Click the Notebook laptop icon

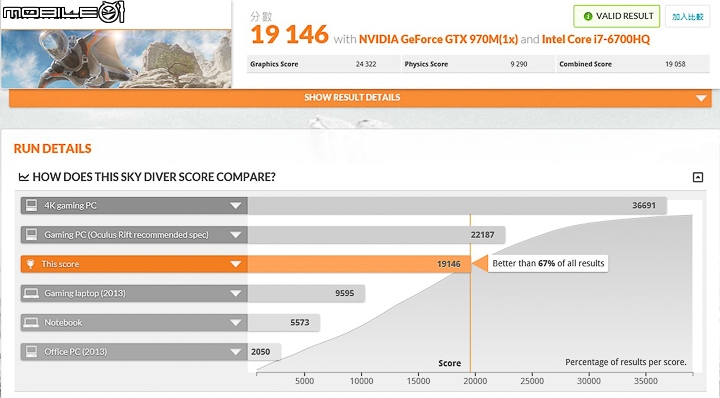click(x=31, y=323)
